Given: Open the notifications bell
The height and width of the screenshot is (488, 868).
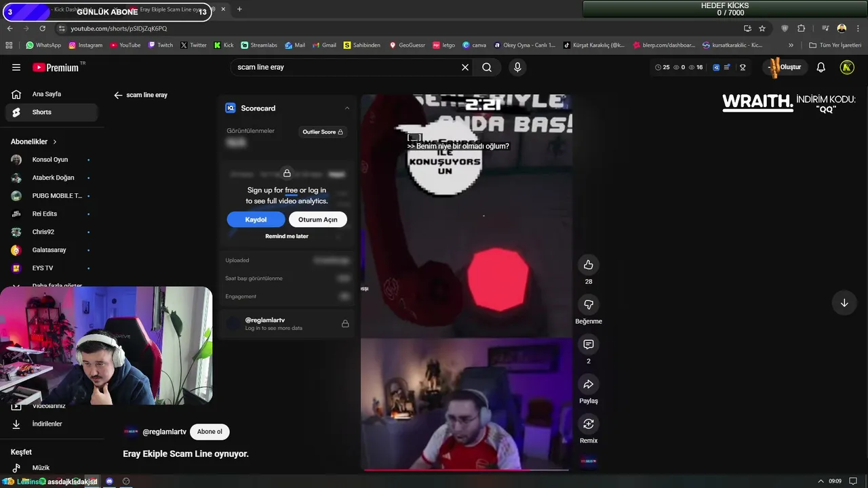Looking at the screenshot, I should (x=821, y=67).
